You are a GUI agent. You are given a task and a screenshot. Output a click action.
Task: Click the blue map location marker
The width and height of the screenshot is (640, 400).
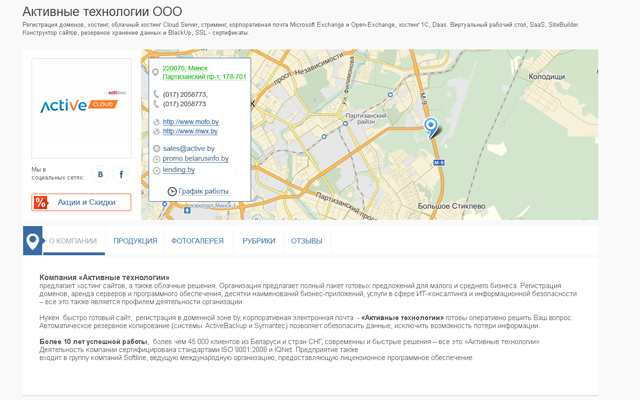(x=431, y=127)
